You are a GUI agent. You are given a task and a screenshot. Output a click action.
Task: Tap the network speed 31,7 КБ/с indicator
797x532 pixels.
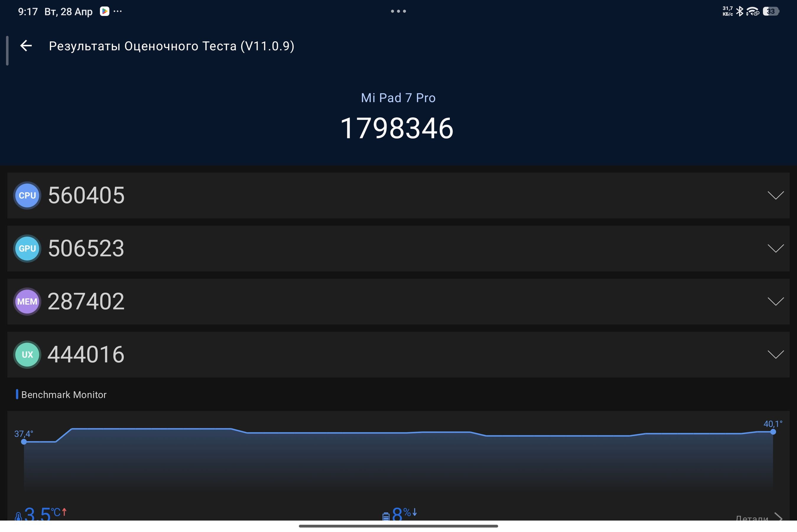pos(728,11)
